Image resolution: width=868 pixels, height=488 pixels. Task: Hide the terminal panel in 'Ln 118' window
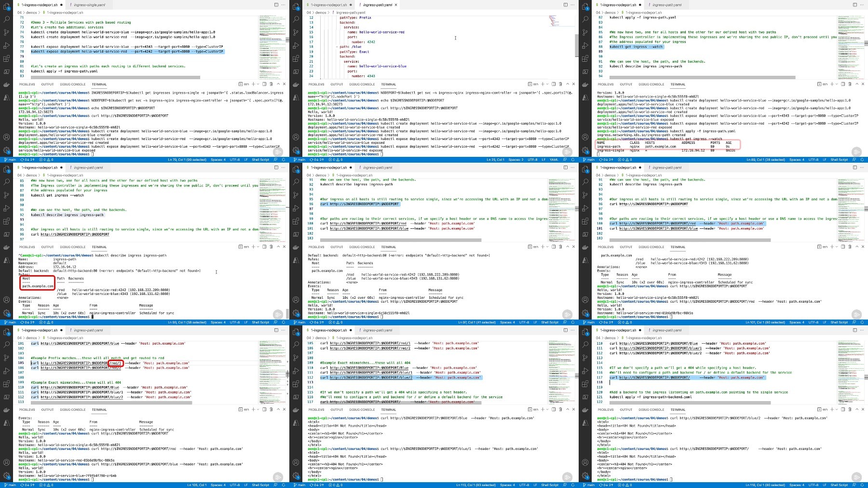tap(863, 409)
